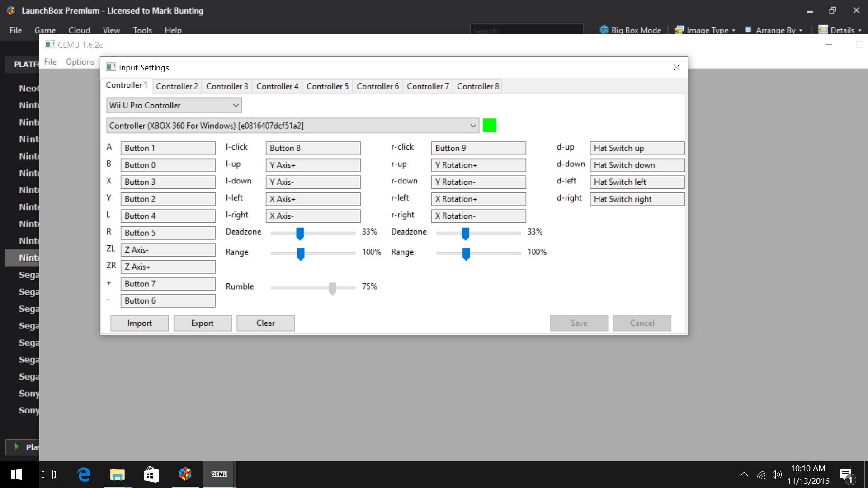Expand the XBOX 360 controller device dropdown

point(292,126)
